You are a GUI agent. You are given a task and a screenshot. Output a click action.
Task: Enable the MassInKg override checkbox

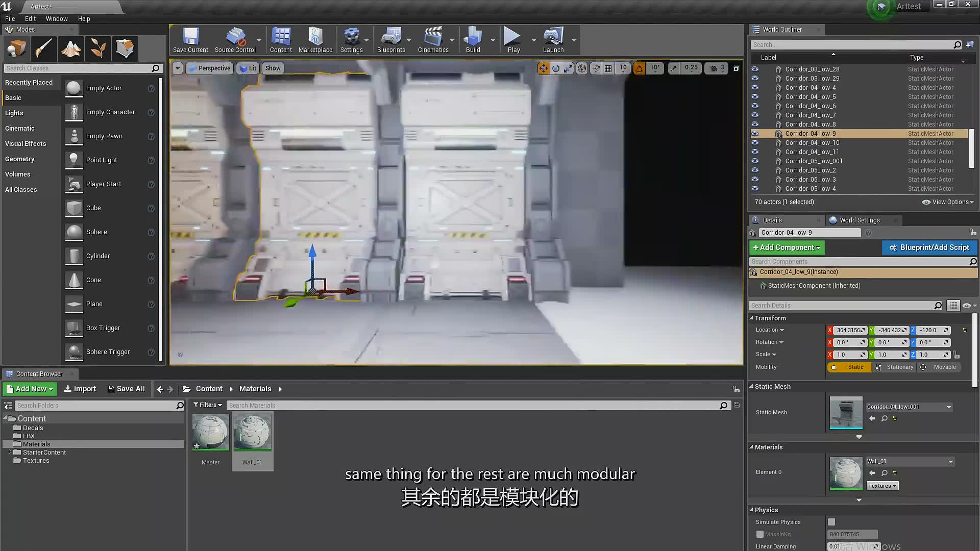click(760, 534)
